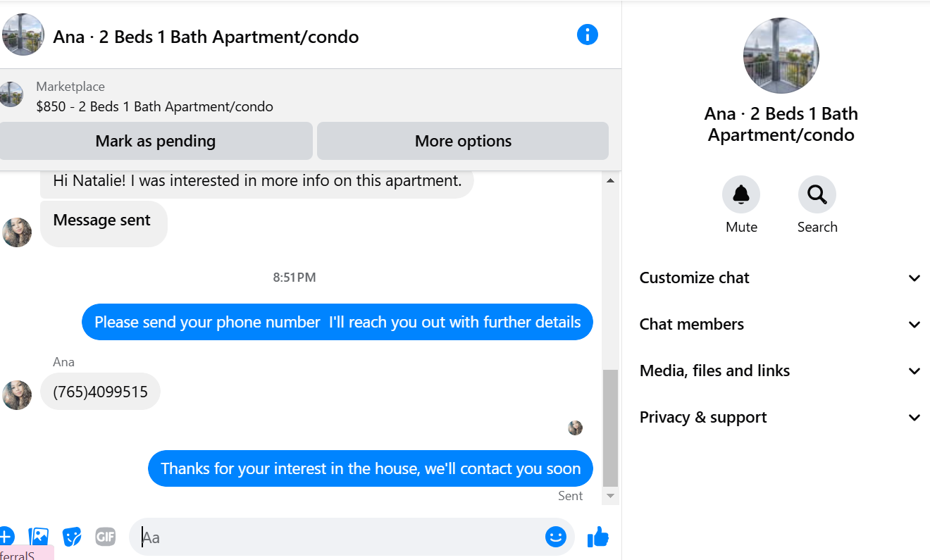Open conversation info with the blue i icon

coord(587,35)
